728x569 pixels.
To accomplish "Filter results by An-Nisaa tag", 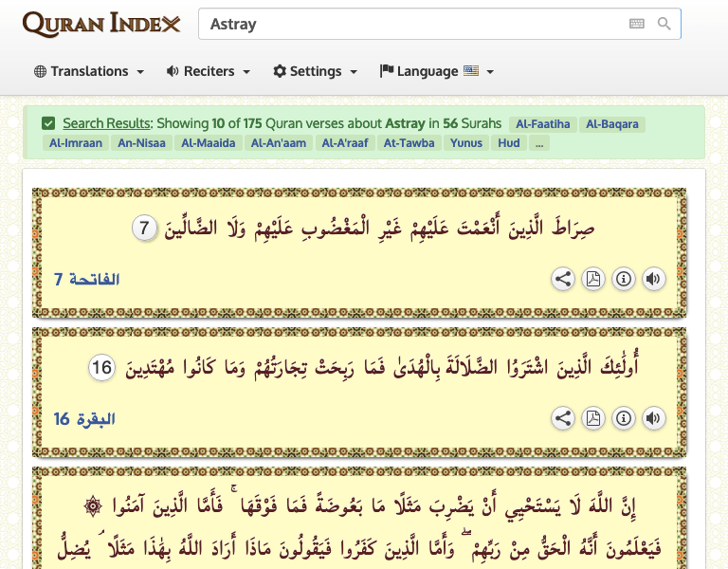I will [141, 143].
